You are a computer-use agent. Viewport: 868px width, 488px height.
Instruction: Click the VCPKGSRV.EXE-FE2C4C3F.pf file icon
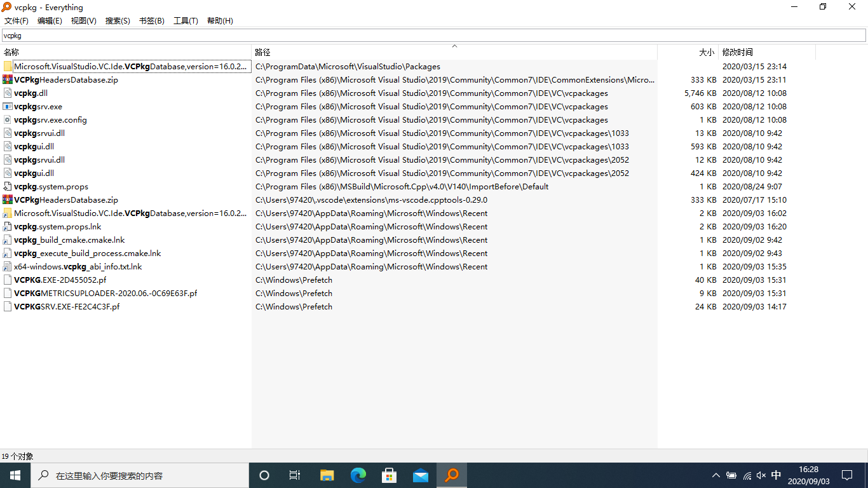pyautogui.click(x=8, y=306)
